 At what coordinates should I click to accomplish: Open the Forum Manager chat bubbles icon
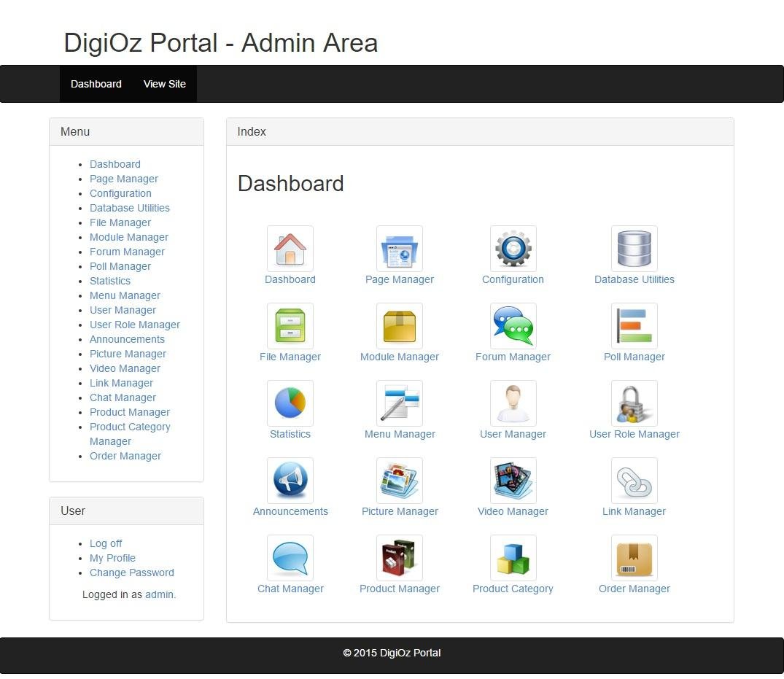click(x=513, y=325)
